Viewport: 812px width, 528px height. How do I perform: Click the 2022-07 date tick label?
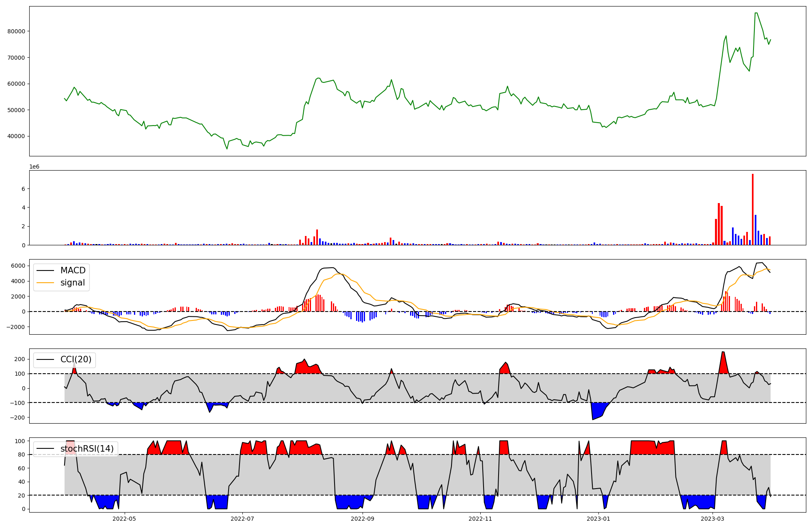242,518
